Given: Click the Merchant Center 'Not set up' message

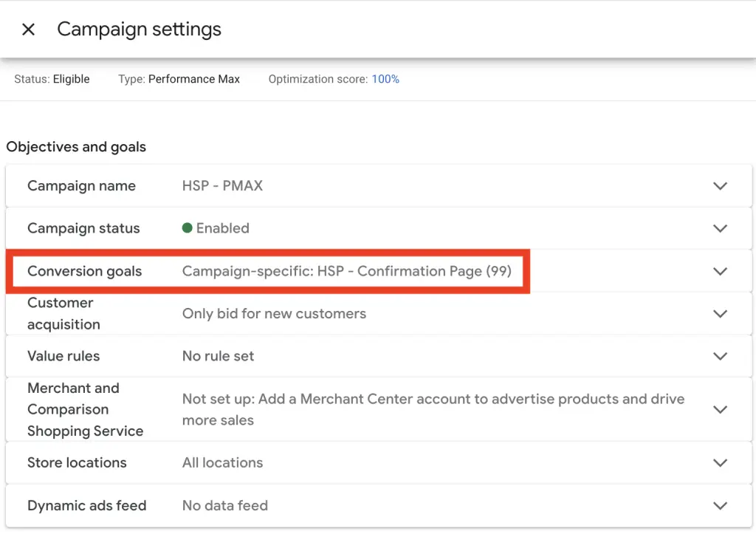Looking at the screenshot, I should 433,409.
